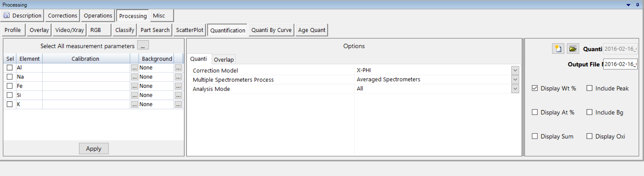Click the Description tab icon
Screen dimensions: 644x176
click(6, 16)
